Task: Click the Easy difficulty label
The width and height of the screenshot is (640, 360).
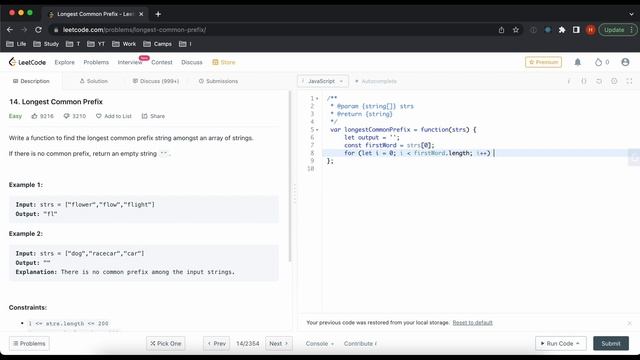Action: [x=15, y=116]
